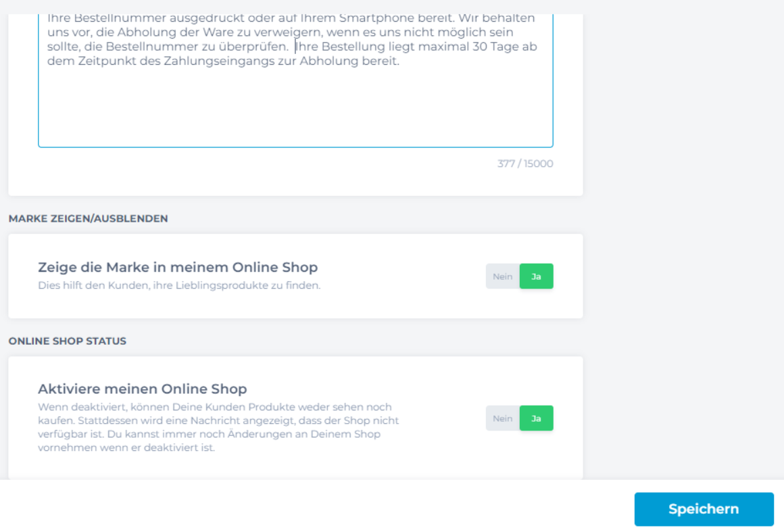Click the 'Aktiviere meinen Online Shop' title
The image size is (784, 532).
pos(143,389)
